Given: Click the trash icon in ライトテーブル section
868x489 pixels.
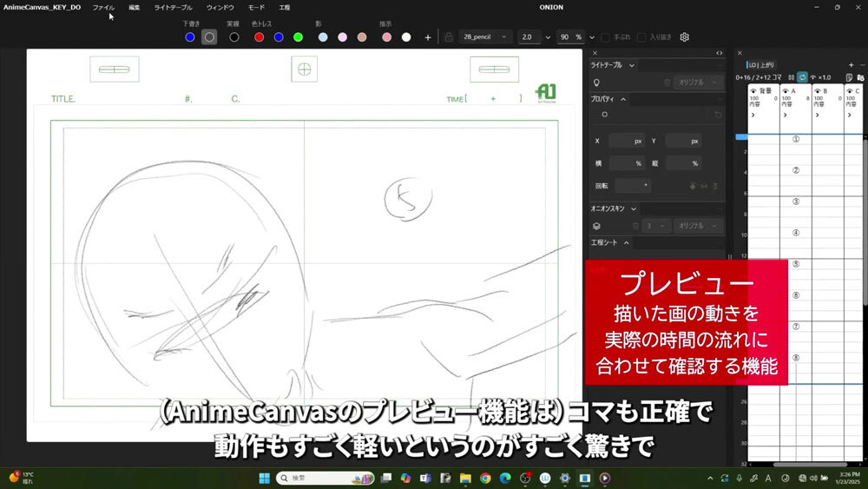Looking at the screenshot, I should pos(667,83).
